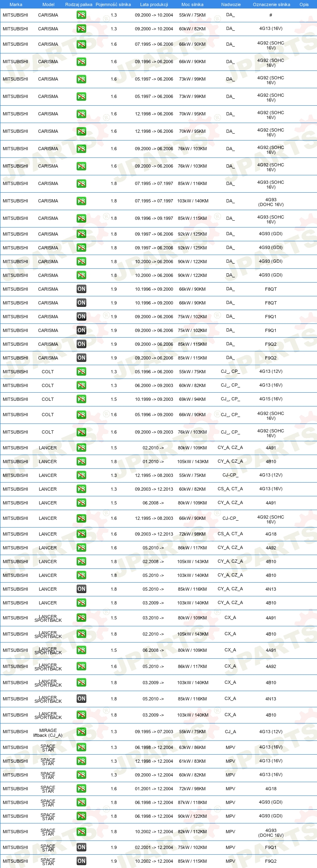Click the '#' engine code cell
317x868 pixels.
(x=271, y=15)
